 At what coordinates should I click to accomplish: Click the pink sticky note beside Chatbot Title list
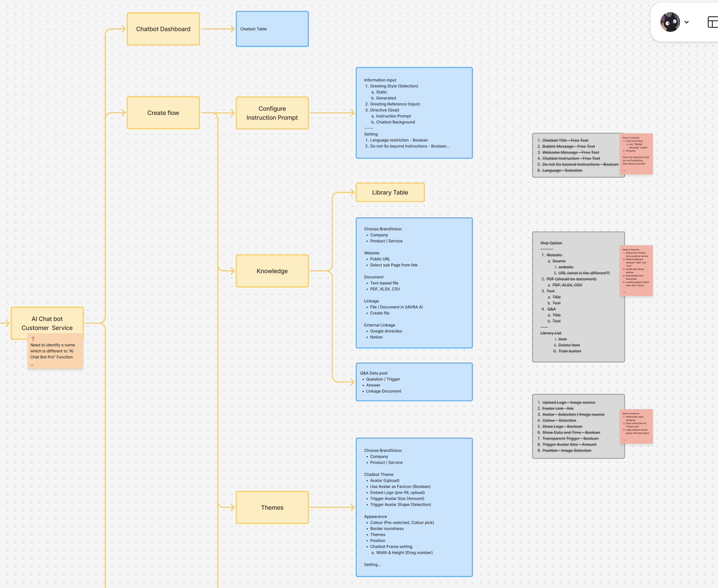pos(636,154)
